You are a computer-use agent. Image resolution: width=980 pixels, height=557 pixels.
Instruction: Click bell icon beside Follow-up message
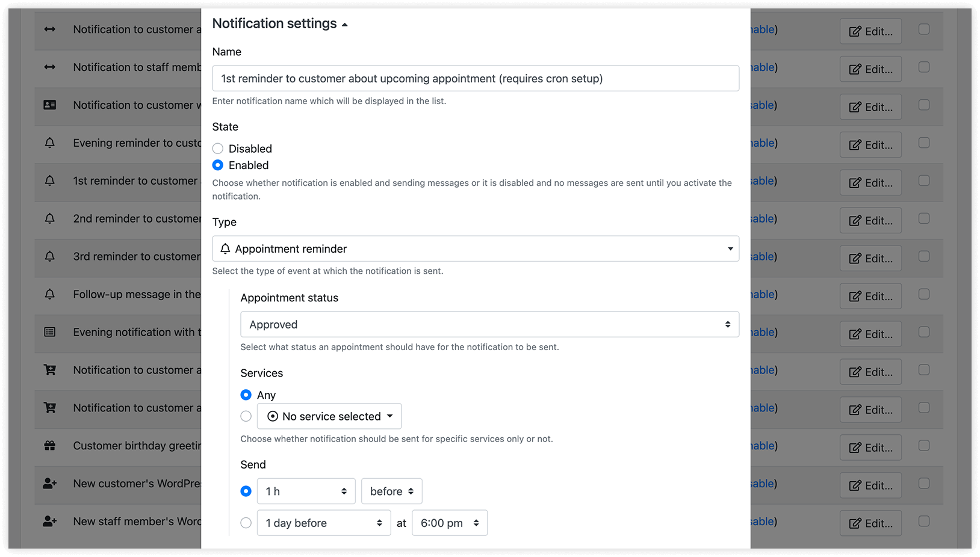coord(50,294)
